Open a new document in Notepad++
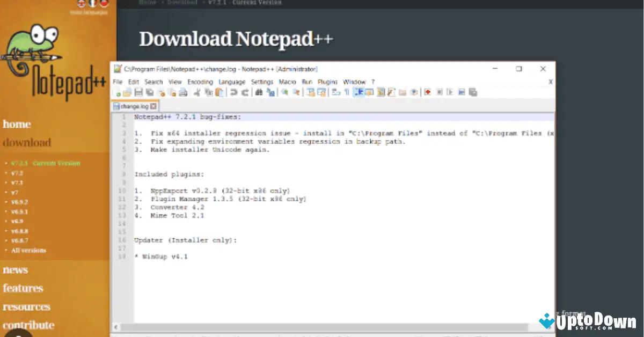The image size is (644, 337). [118, 92]
